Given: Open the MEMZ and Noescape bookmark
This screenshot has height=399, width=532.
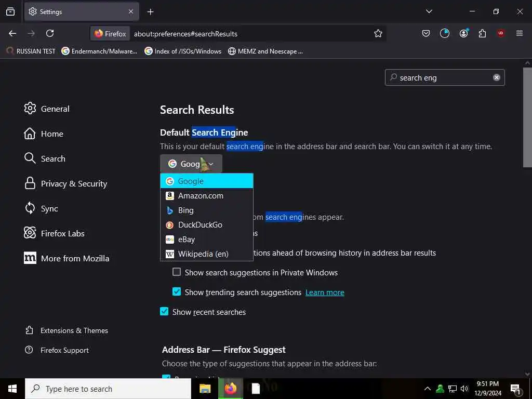Looking at the screenshot, I should pyautogui.click(x=265, y=51).
